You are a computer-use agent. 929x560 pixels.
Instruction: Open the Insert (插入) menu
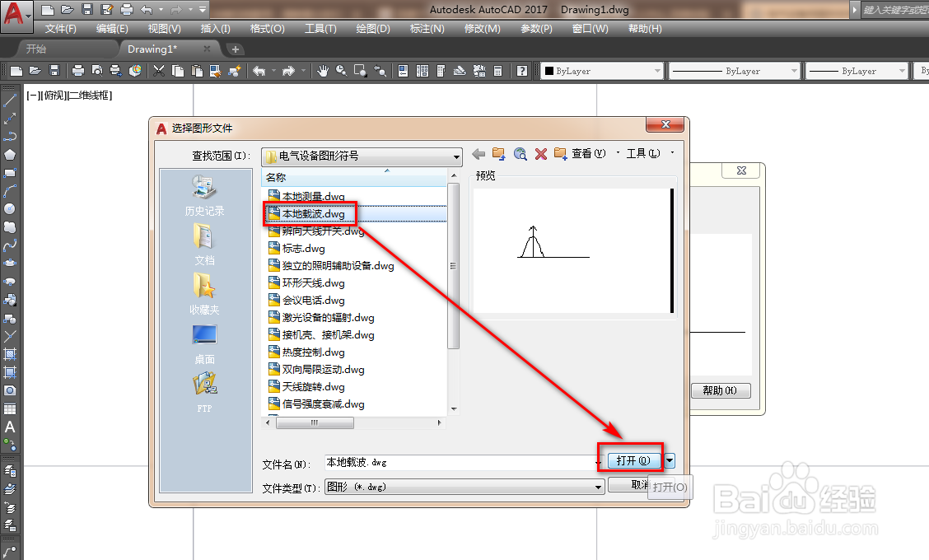(215, 29)
